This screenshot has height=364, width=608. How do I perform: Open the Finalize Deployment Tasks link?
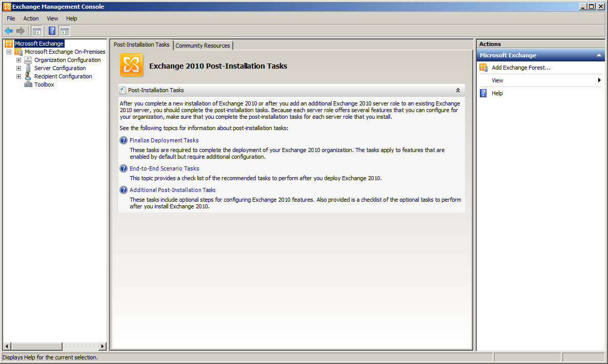(164, 140)
